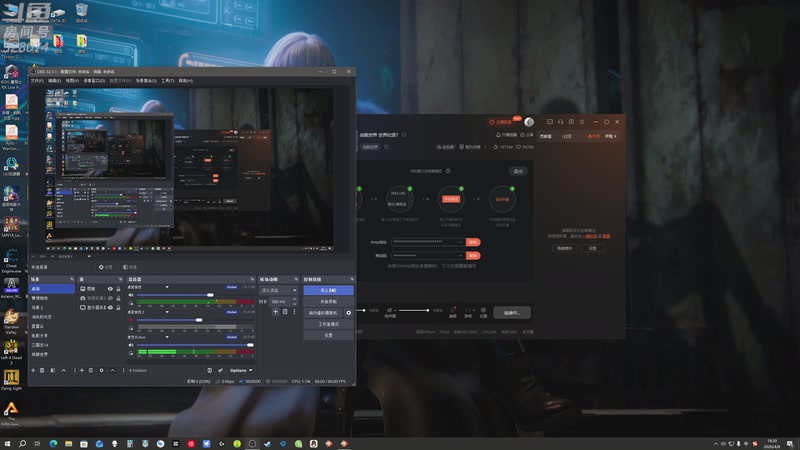Screen dimensions: 800x450
Task: Open the message icon in the streaming app title bar
Action: [x=549, y=122]
